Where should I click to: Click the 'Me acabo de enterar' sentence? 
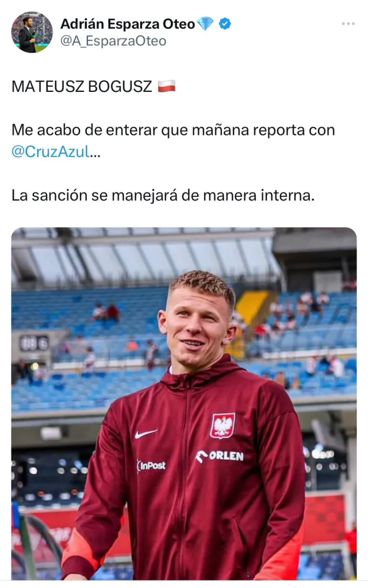point(173,141)
